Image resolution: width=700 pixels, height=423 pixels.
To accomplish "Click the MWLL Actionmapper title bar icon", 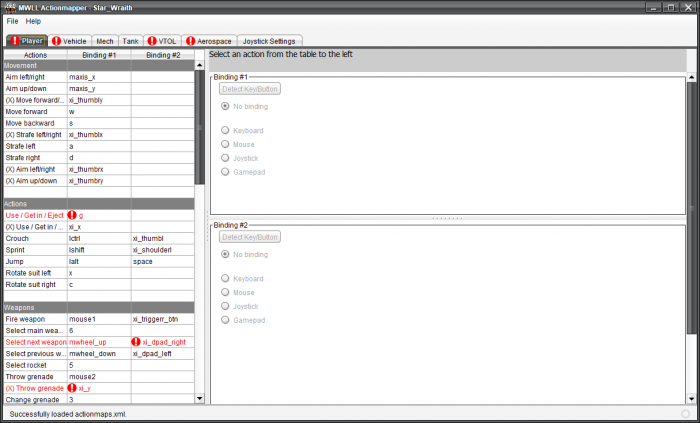I will click(9, 7).
